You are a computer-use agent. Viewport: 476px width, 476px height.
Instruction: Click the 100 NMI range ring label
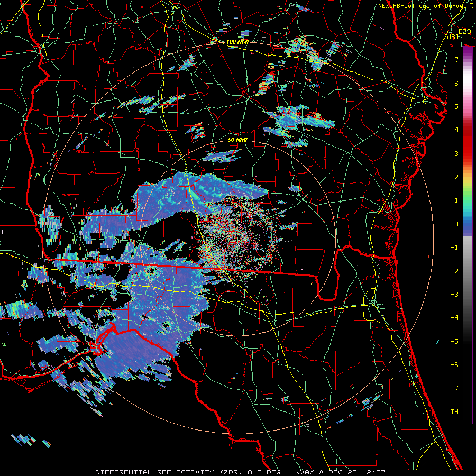237,42
